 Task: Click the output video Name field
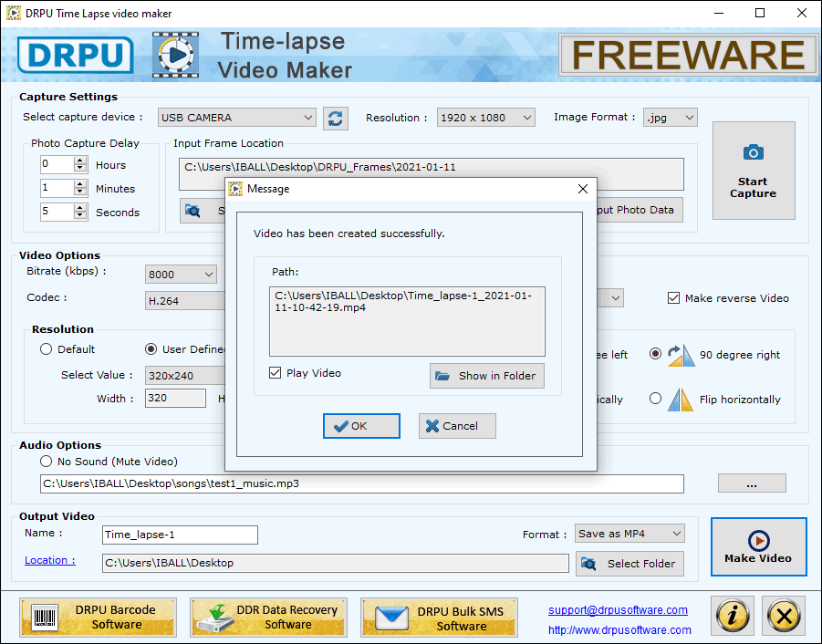[180, 535]
